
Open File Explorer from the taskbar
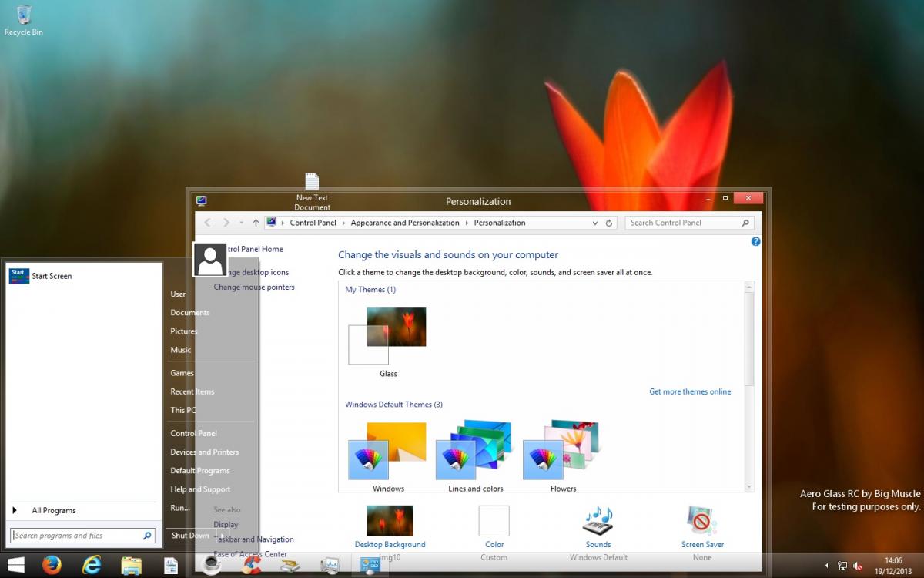click(132, 565)
